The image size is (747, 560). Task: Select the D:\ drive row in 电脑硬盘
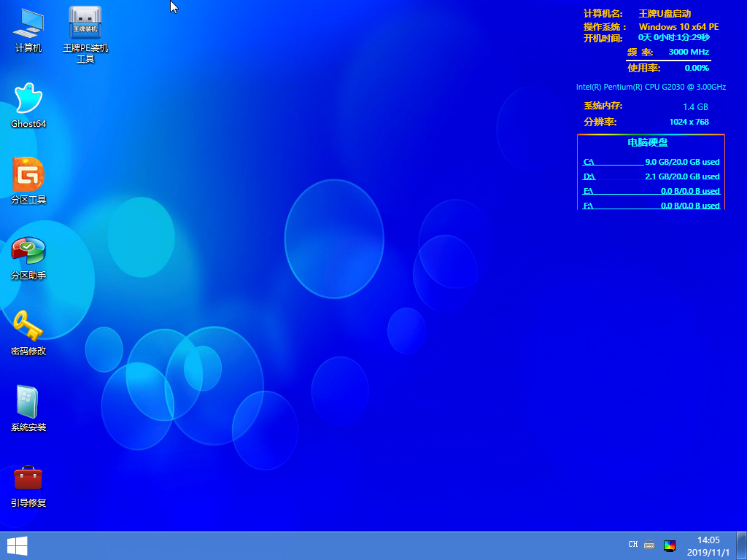point(651,176)
